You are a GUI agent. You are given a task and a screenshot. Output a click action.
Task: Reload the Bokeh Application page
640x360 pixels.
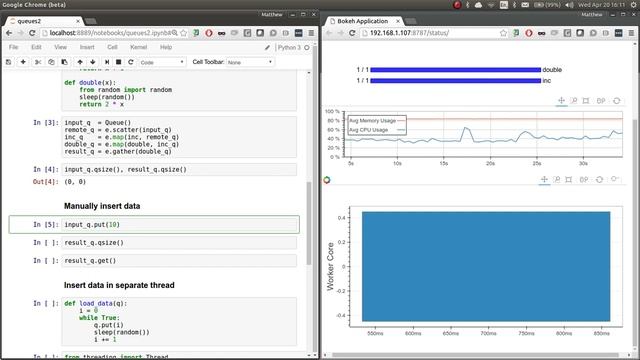(x=352, y=33)
